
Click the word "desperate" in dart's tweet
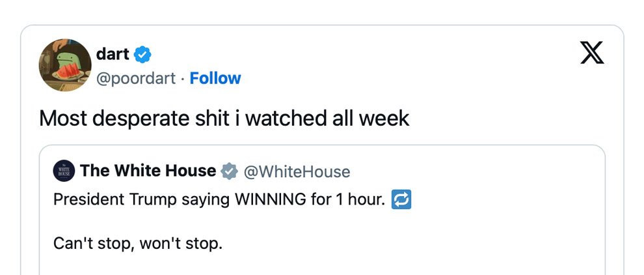pos(140,119)
